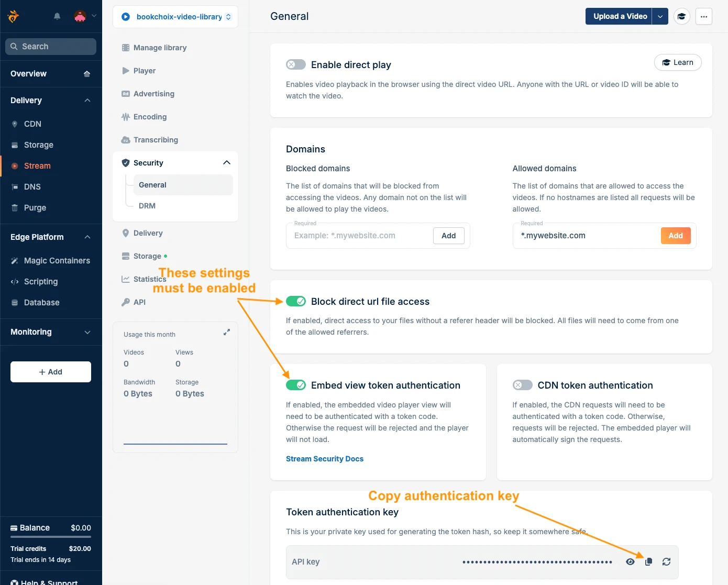Open the Encoding settings page
728x585 pixels.
pos(150,116)
